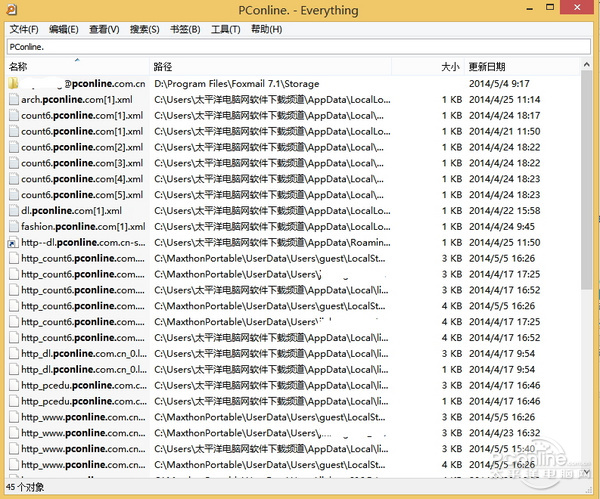Screen dimensions: 600x499
Task: Select file icon of count6.pconline.com[3].xml
Action: click(x=14, y=163)
